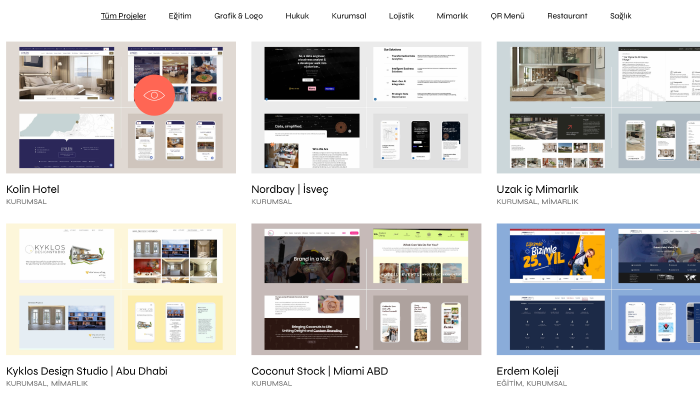Filter projects by Hukuk
The image size is (700, 394).
pyautogui.click(x=297, y=16)
